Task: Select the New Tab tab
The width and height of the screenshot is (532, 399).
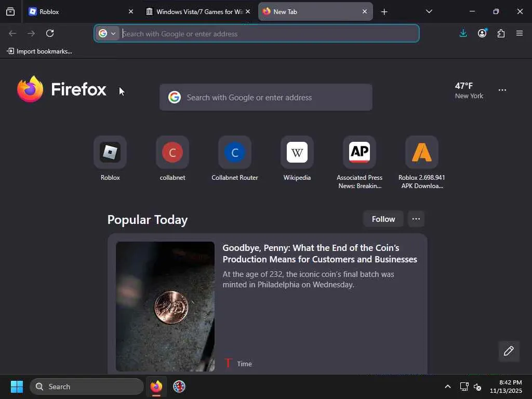Action: pyautogui.click(x=315, y=11)
